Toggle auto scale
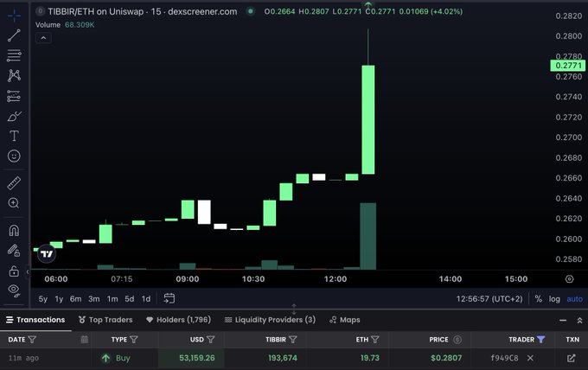 574,299
